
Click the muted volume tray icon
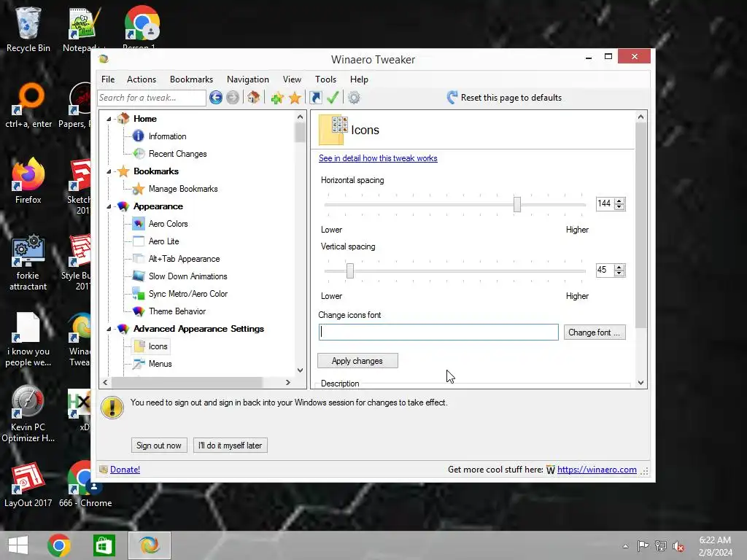678,545
